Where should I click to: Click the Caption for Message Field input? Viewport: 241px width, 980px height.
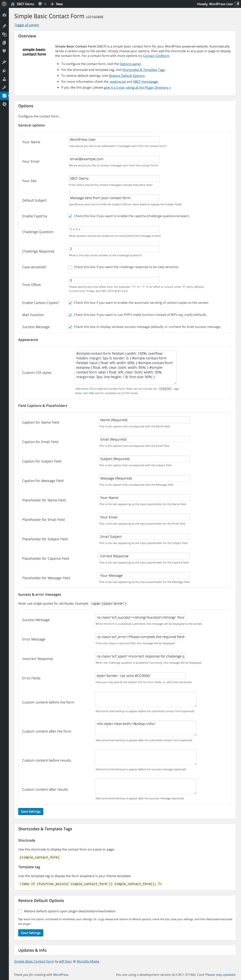pos(144,478)
